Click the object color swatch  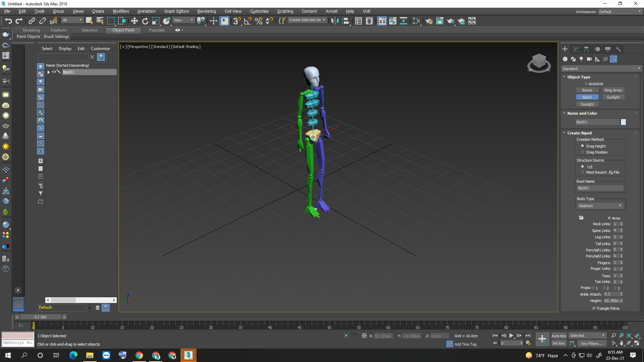coord(623,122)
